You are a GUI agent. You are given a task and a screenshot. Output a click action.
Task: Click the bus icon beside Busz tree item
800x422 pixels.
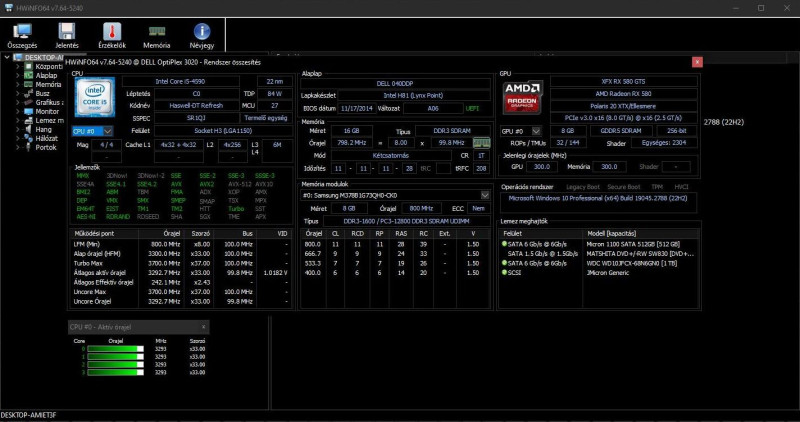point(28,93)
